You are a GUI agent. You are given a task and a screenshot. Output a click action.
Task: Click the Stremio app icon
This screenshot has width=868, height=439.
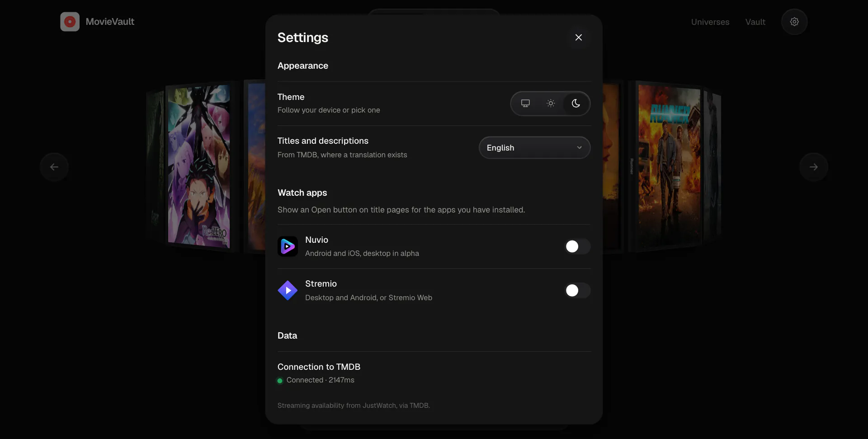click(x=288, y=290)
